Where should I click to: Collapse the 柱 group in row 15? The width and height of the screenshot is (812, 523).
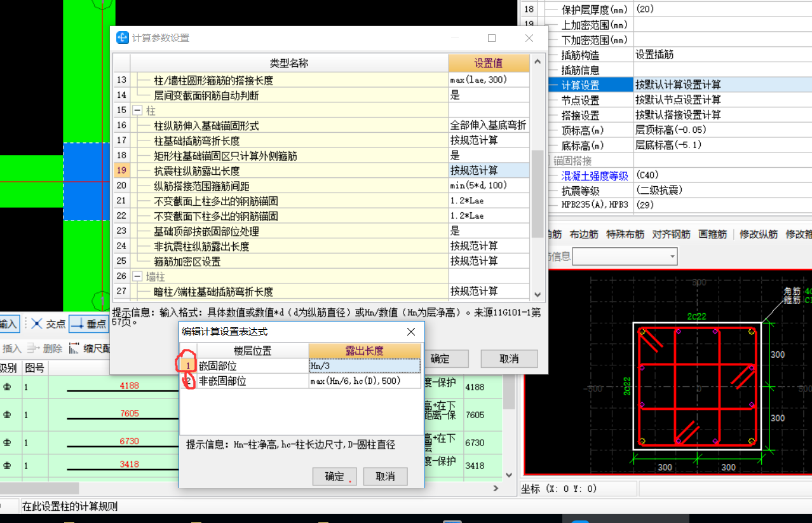point(137,111)
